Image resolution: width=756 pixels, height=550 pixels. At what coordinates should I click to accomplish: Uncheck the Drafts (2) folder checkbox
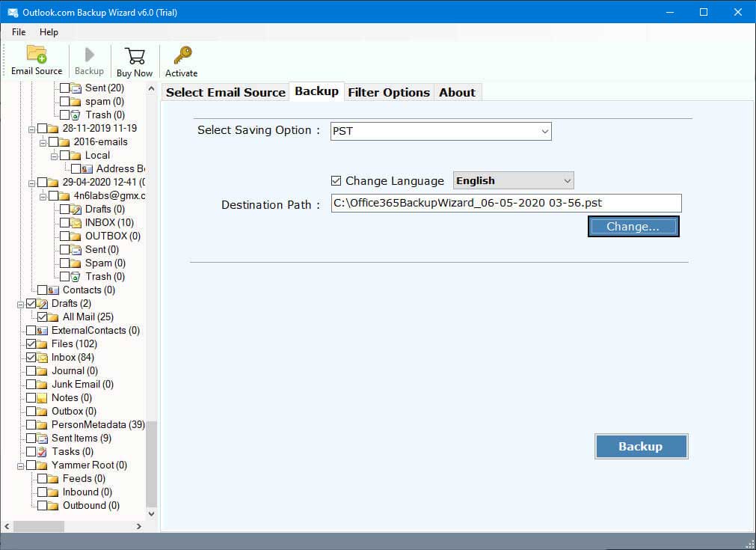[x=31, y=304]
